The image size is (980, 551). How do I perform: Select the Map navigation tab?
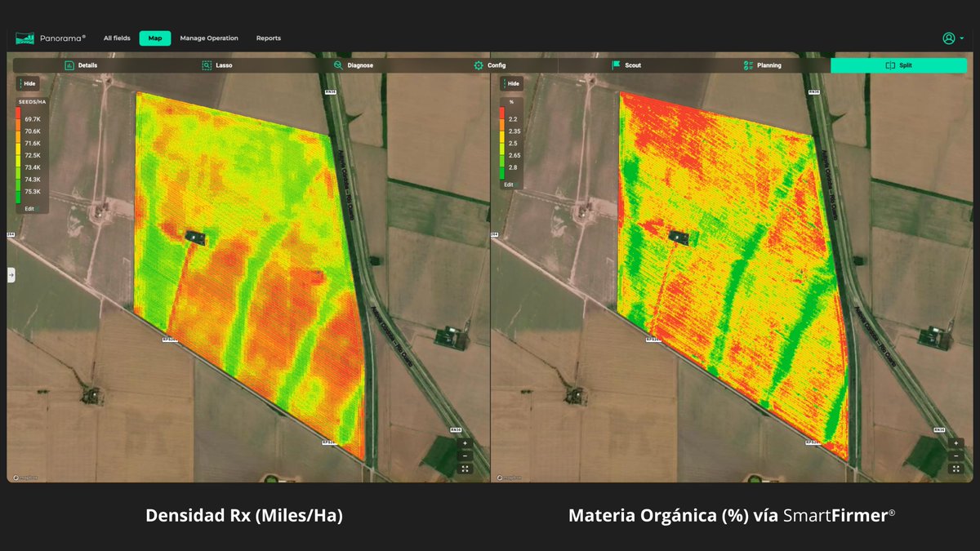point(155,38)
